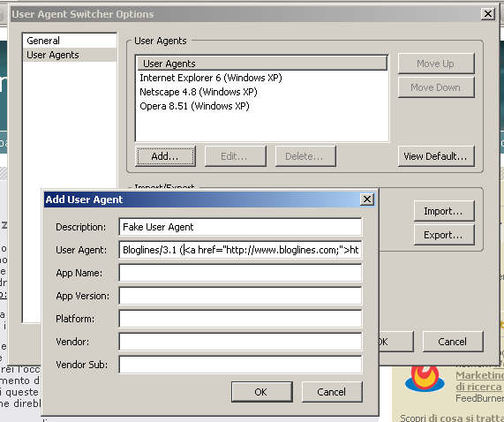Screen dimensions: 504x422
Task: Focus the App Version field
Action: (240, 296)
